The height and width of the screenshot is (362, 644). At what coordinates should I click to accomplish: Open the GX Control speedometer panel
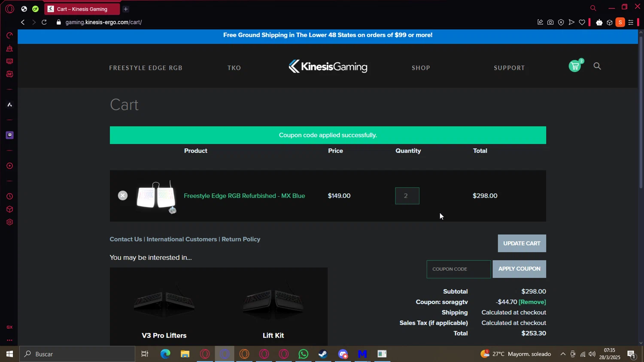9,35
